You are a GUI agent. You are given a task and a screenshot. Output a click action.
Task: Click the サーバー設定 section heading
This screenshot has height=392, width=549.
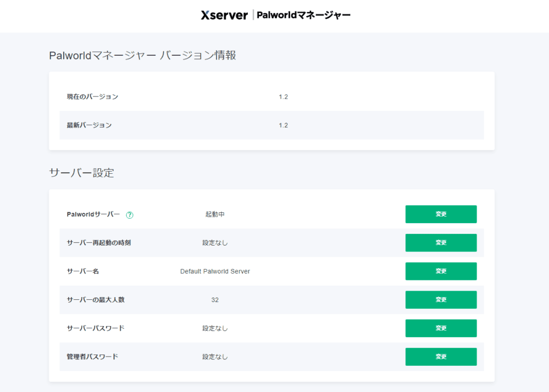tap(81, 173)
